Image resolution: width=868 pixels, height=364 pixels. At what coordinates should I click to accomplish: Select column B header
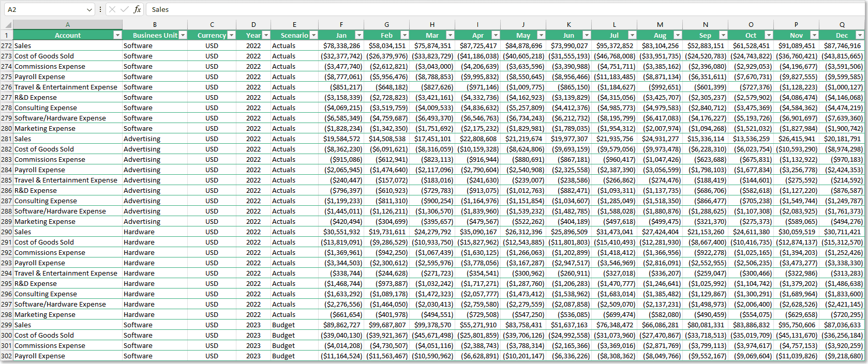pyautogui.click(x=155, y=24)
